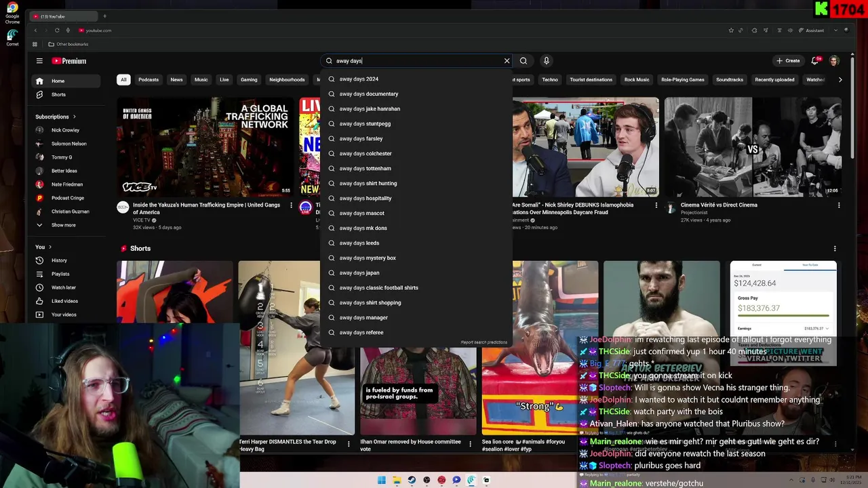Open the browser Assistant panel

pos(811,30)
